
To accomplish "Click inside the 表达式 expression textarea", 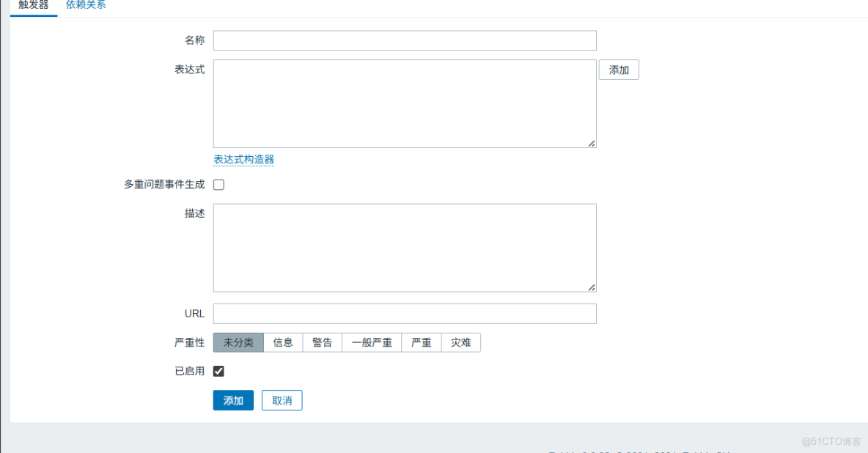I will point(404,103).
